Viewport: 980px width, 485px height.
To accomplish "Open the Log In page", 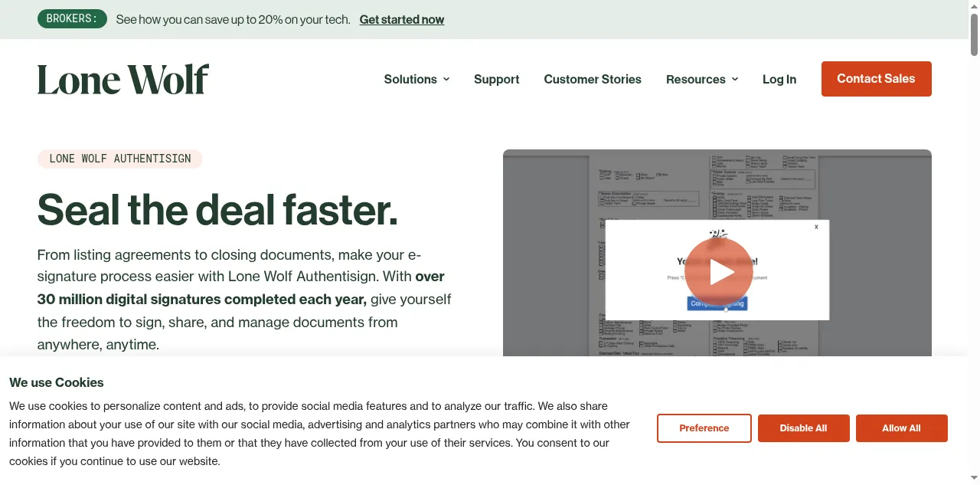I will point(779,79).
